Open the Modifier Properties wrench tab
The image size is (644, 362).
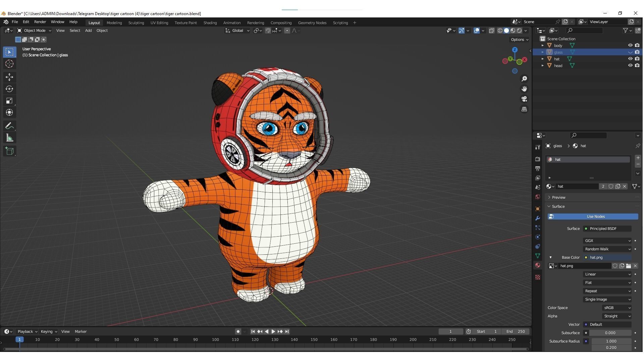[x=538, y=218]
